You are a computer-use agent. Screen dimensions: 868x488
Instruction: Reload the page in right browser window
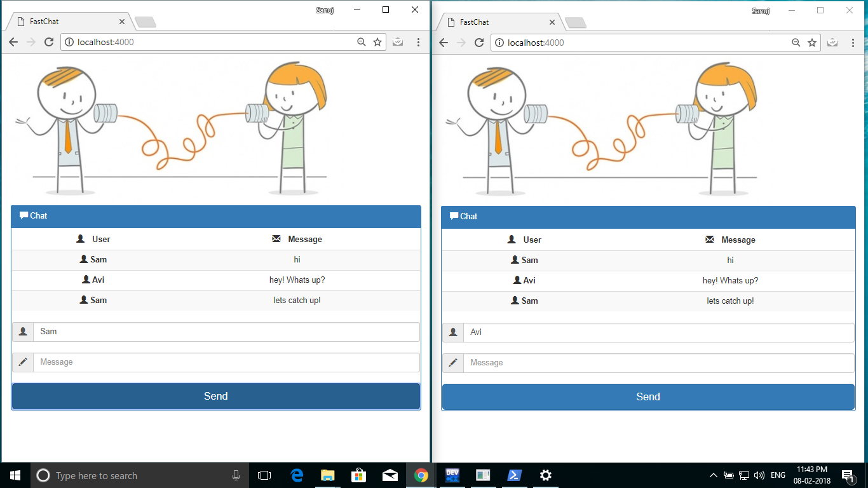[x=479, y=43]
